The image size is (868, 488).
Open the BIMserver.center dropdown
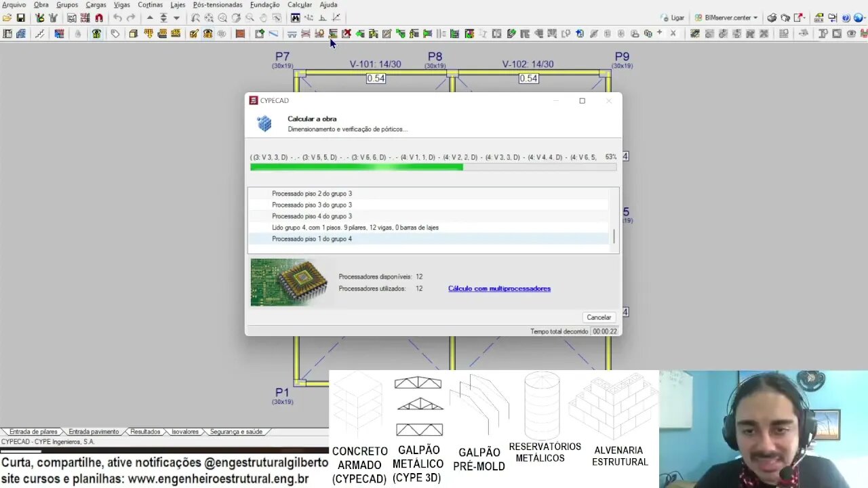point(726,18)
